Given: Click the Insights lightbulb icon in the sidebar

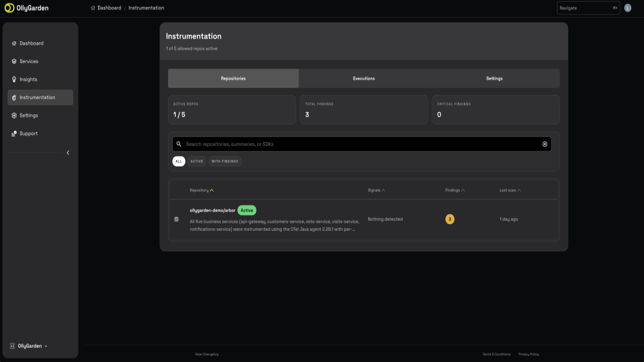Looking at the screenshot, I should click(x=14, y=79).
